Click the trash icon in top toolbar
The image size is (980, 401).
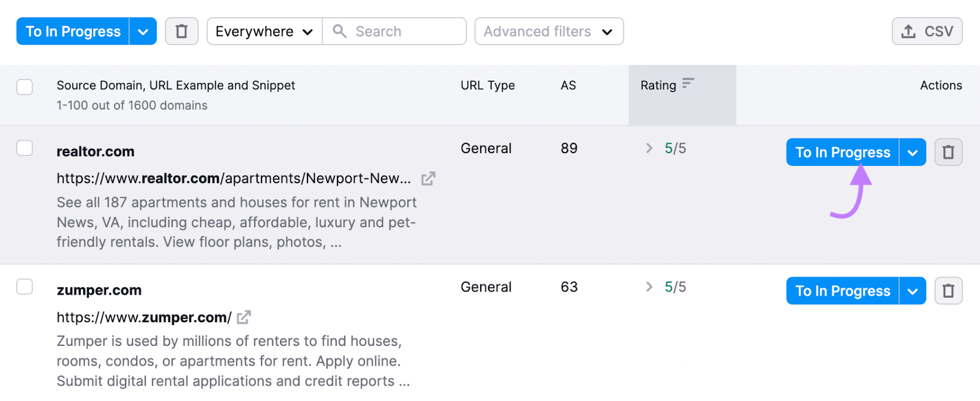coord(181,31)
